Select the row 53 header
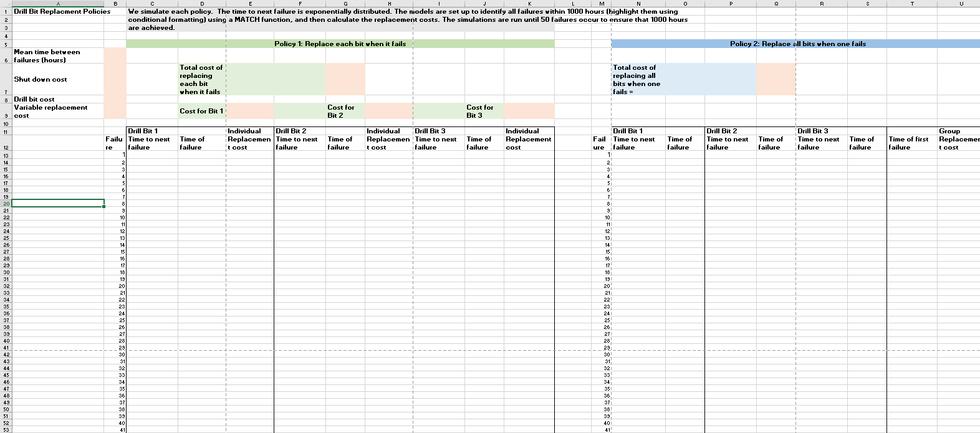The image size is (980, 433). coord(6,430)
